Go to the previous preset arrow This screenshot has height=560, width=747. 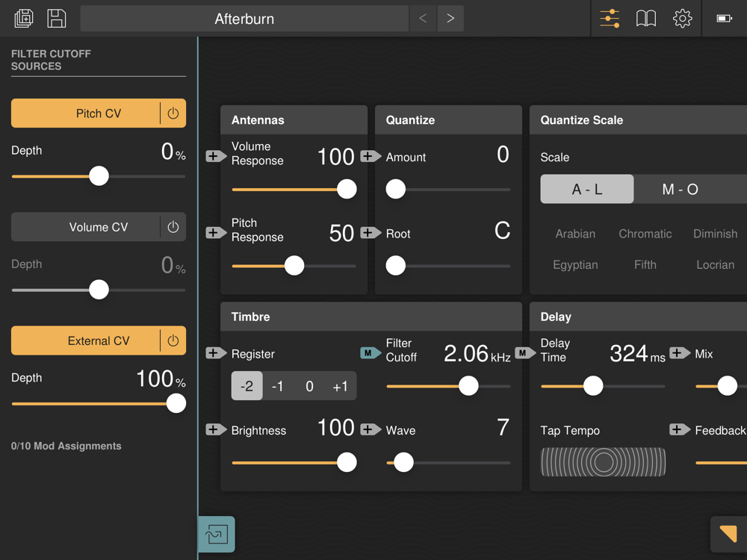click(x=423, y=19)
